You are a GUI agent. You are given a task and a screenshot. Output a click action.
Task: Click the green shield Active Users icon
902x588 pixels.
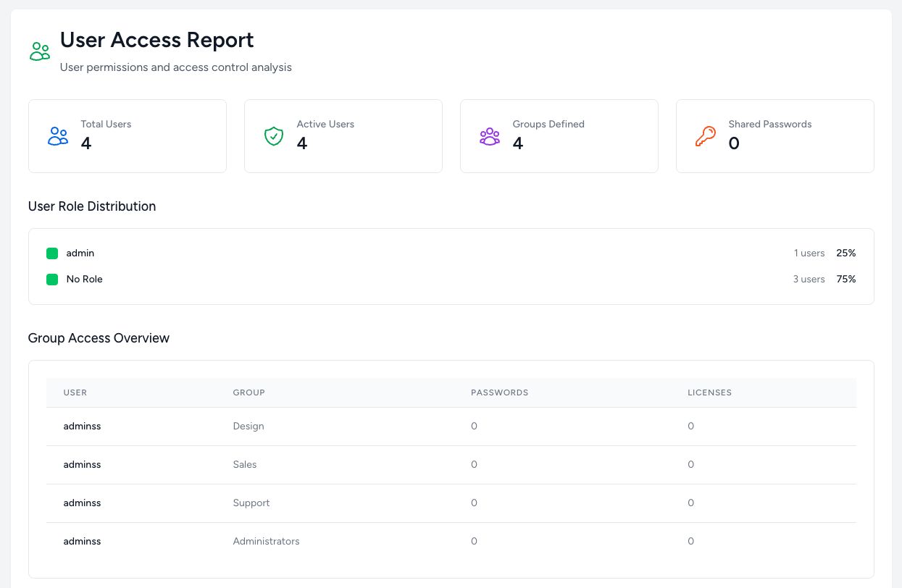pos(274,136)
